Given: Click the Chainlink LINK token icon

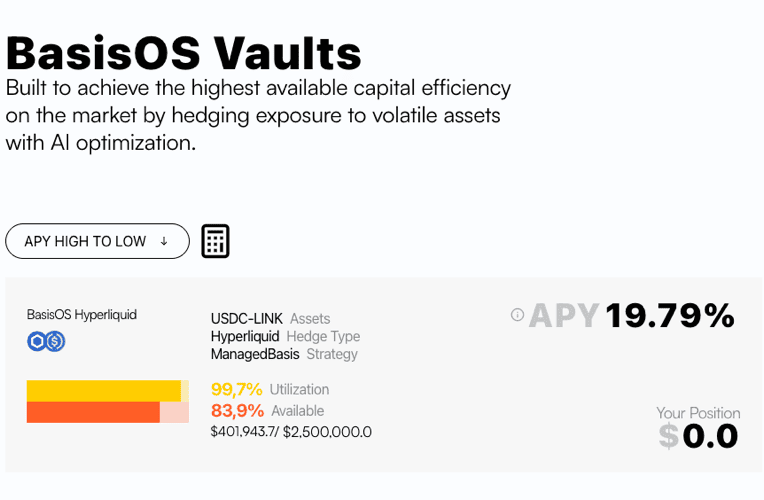Looking at the screenshot, I should tap(36, 342).
